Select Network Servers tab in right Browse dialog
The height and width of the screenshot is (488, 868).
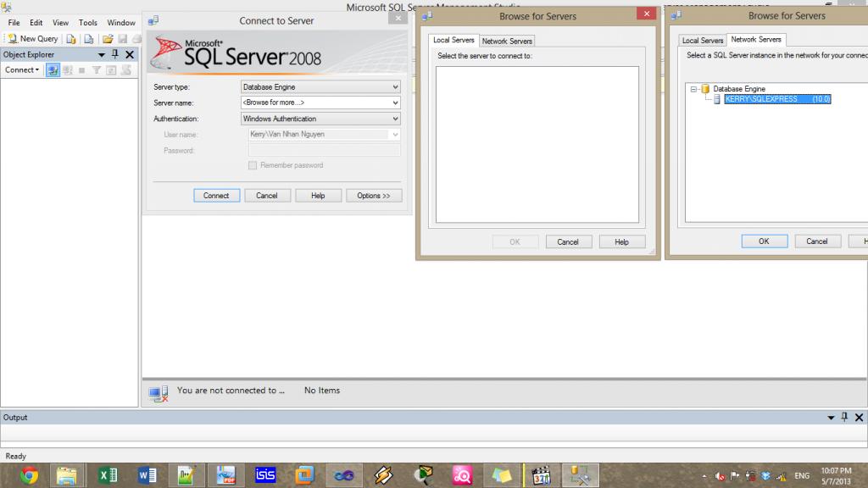click(x=756, y=39)
